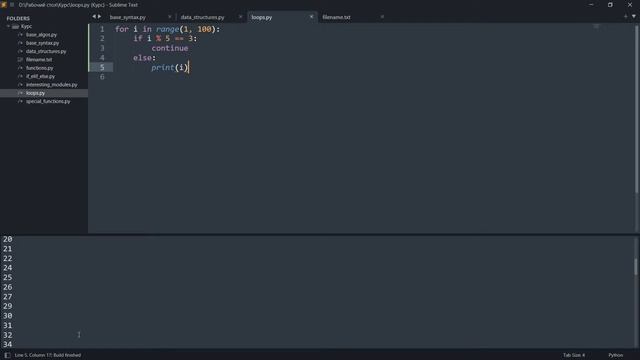Open functions.py in the sidebar

40,68
